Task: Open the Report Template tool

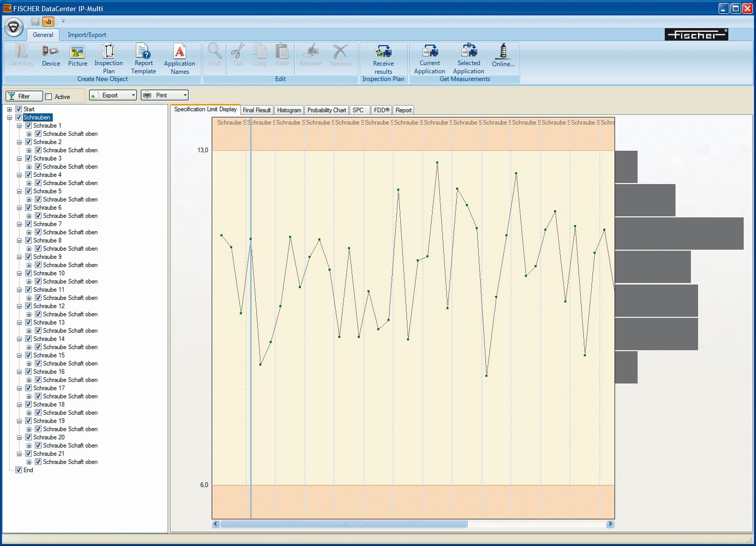Action: tap(144, 58)
